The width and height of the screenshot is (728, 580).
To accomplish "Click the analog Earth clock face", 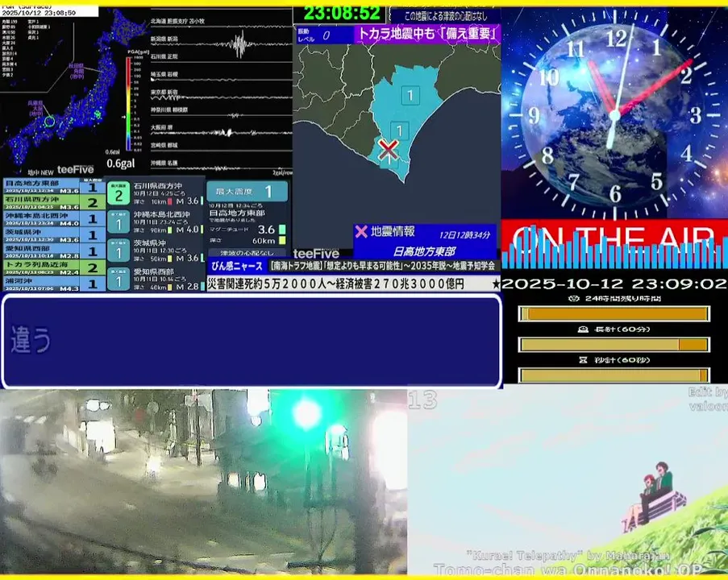I will click(614, 114).
